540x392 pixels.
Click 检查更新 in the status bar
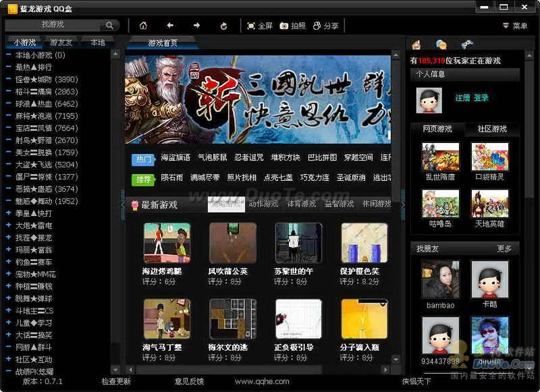[x=116, y=381]
